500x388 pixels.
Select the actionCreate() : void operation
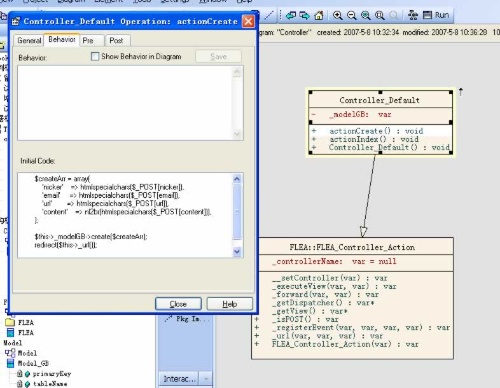coord(376,131)
